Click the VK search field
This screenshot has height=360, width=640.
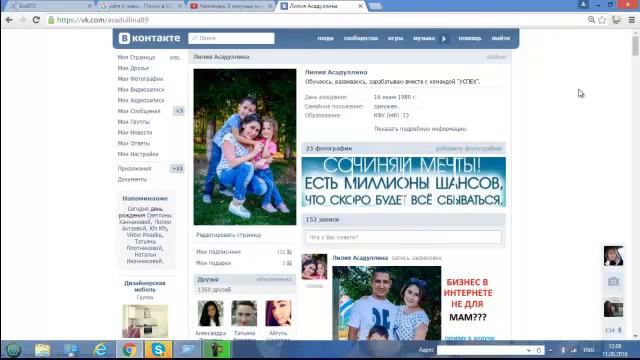[x=231, y=38]
